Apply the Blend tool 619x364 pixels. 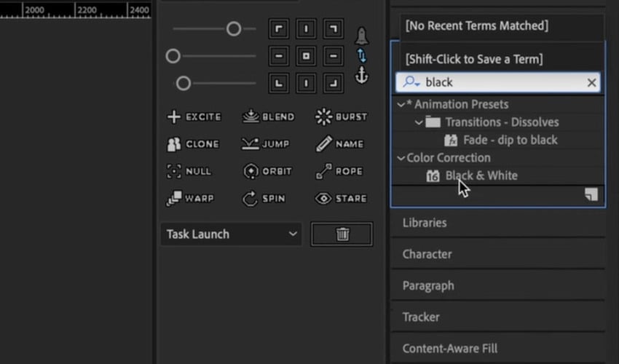point(268,117)
